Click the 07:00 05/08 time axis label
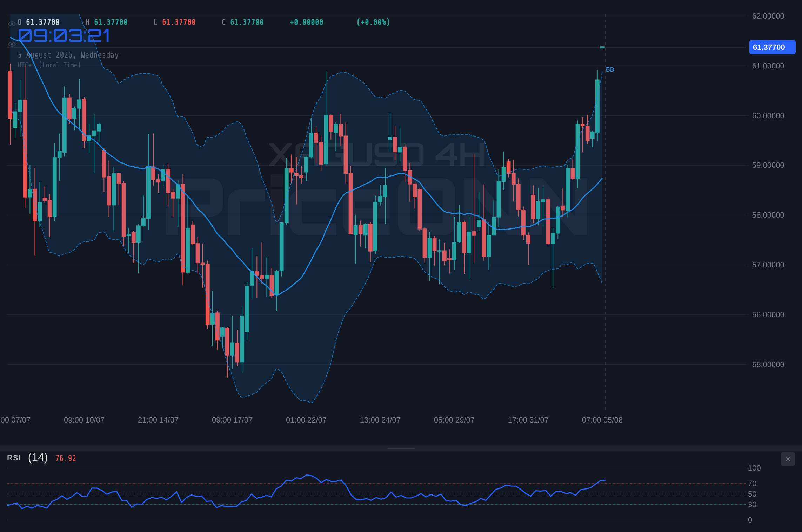This screenshot has width=802, height=532. tap(602, 420)
